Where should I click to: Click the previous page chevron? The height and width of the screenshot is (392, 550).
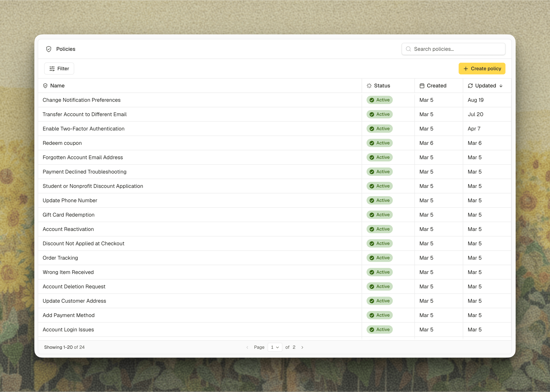tap(247, 347)
